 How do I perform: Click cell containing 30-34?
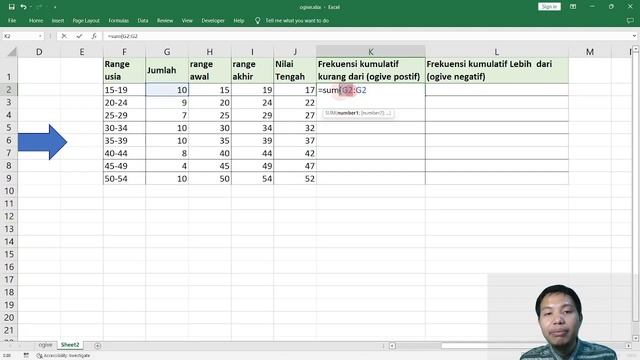point(124,128)
